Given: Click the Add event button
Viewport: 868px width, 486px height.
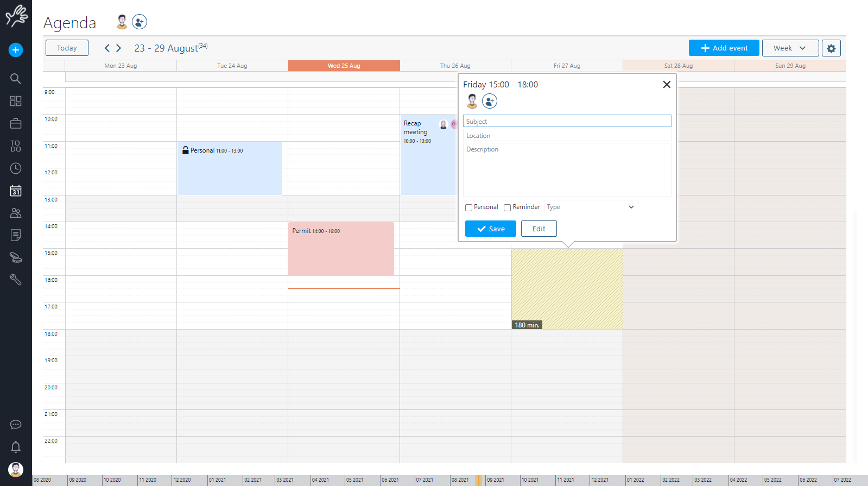Looking at the screenshot, I should pos(724,48).
